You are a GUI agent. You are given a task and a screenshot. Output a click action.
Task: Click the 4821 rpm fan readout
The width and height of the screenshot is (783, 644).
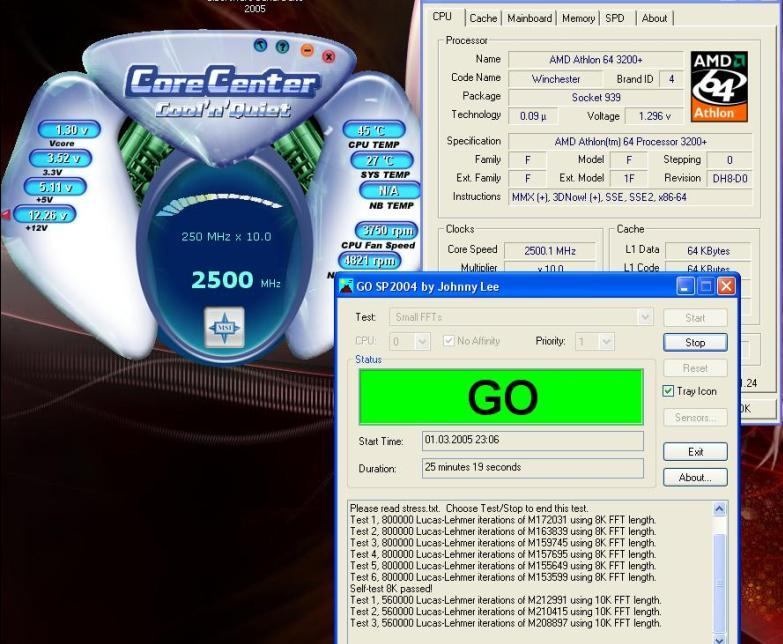(x=370, y=260)
